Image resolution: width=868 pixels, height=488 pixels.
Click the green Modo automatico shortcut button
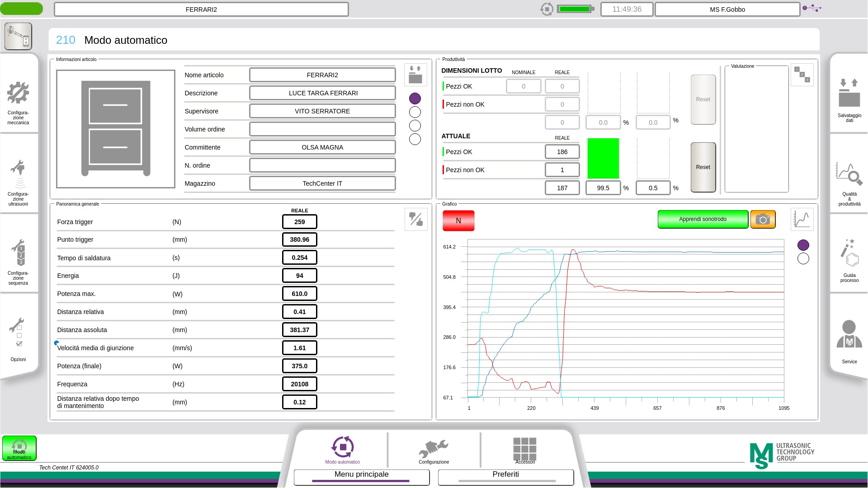click(19, 448)
